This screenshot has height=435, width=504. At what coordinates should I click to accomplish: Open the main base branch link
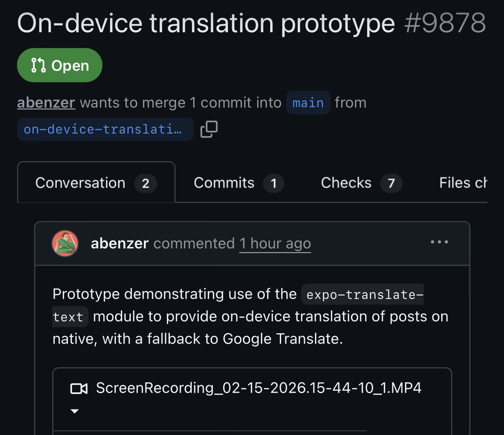(308, 103)
